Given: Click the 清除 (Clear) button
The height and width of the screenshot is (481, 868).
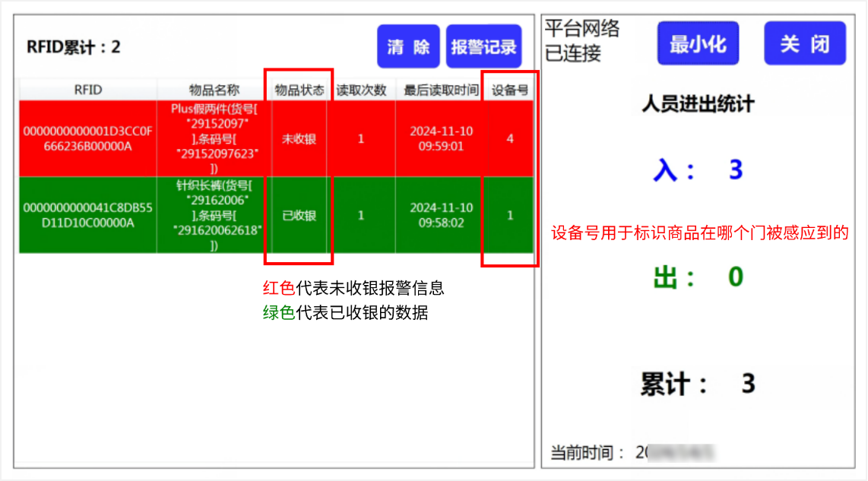Looking at the screenshot, I should 407,46.
